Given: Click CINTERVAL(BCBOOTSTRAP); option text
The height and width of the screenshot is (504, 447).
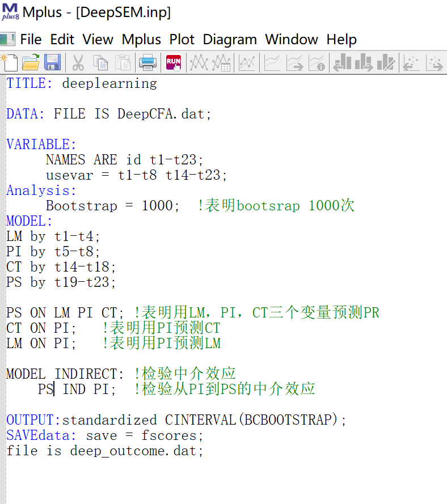Looking at the screenshot, I should [x=256, y=420].
